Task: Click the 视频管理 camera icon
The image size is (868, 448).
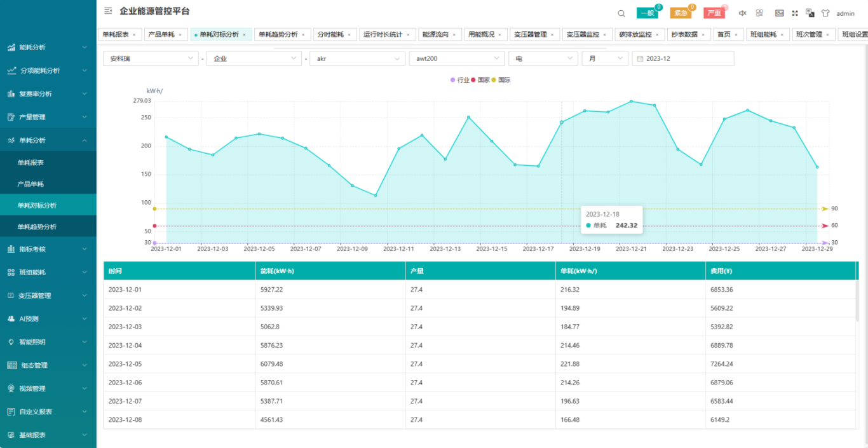Action: pos(11,388)
